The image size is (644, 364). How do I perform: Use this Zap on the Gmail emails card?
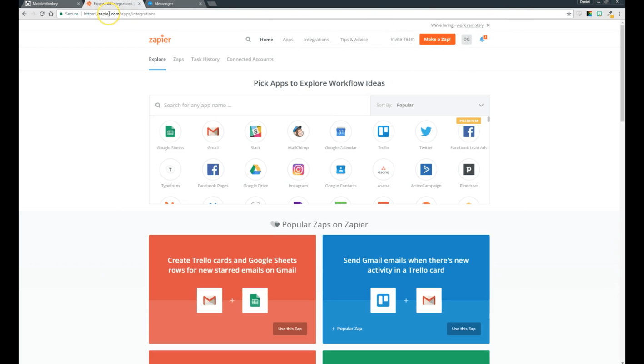[464, 329]
